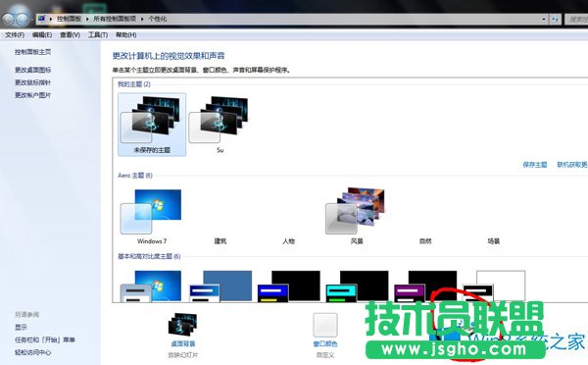Expand the arrow after 控制面板 breadcrumb
Viewport: 588px width, 365px height.
87,19
